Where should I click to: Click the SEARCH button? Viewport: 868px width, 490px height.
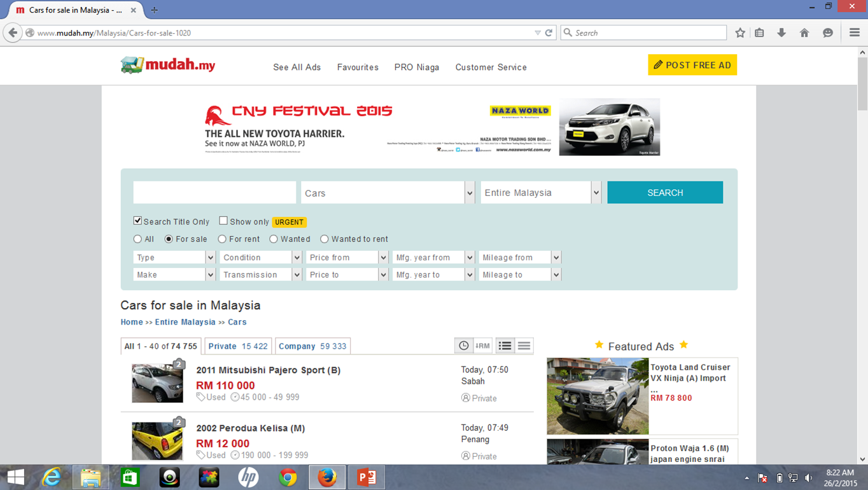pyautogui.click(x=665, y=193)
